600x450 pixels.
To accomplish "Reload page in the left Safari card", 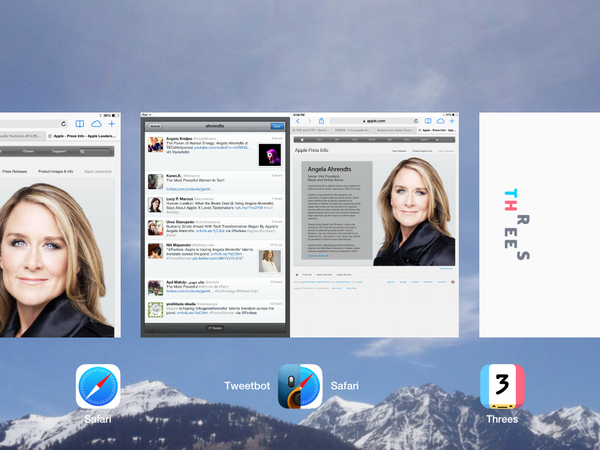I will tap(64, 124).
